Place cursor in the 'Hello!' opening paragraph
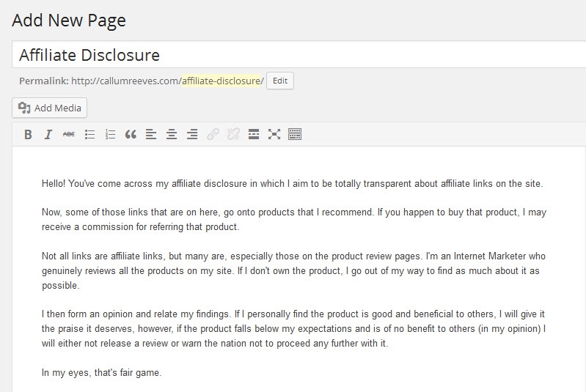Viewport: 586px width, 392px height. [292, 183]
